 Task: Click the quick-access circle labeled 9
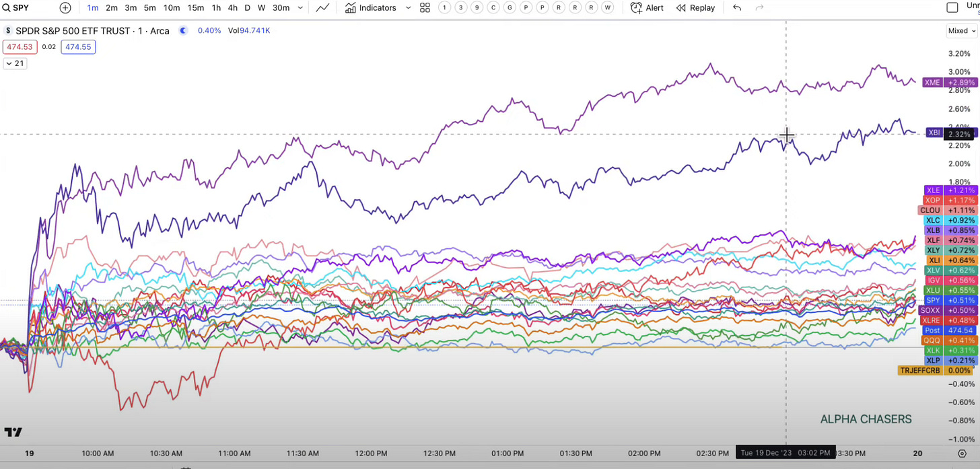click(477, 8)
